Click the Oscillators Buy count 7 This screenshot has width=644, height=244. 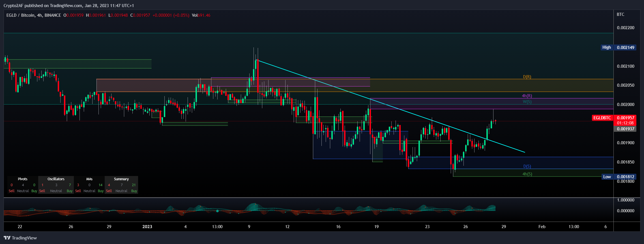click(70, 185)
